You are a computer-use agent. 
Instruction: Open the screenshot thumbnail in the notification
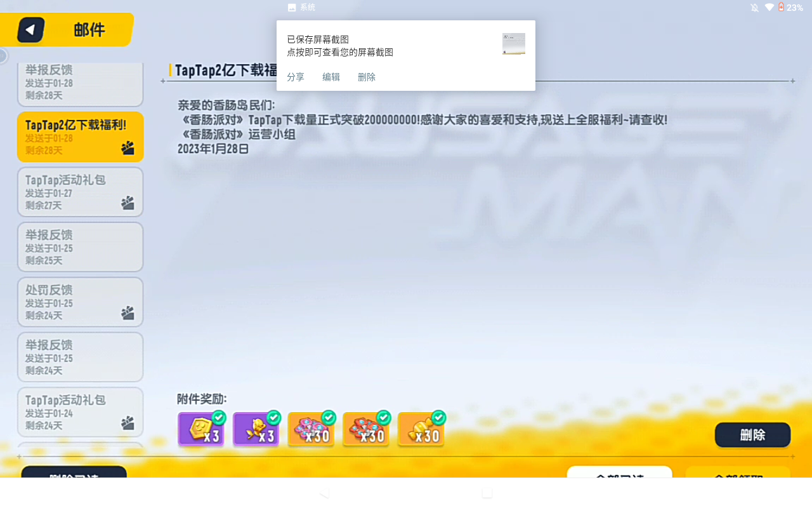(x=514, y=44)
